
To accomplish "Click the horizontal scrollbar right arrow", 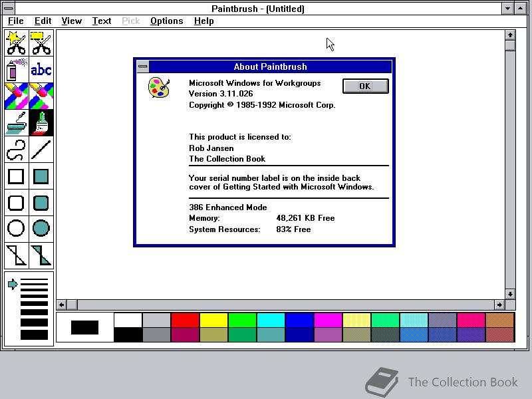I will click(x=499, y=305).
